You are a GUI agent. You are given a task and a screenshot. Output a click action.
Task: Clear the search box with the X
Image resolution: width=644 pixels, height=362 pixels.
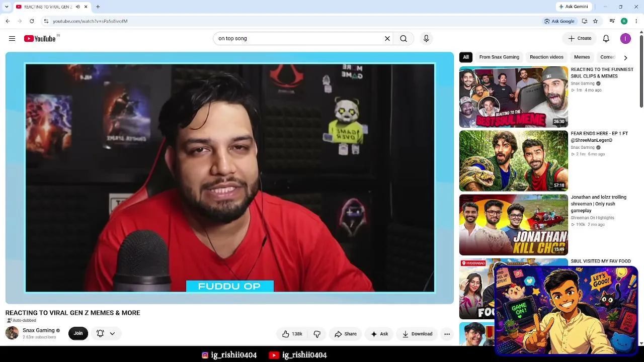pyautogui.click(x=387, y=39)
